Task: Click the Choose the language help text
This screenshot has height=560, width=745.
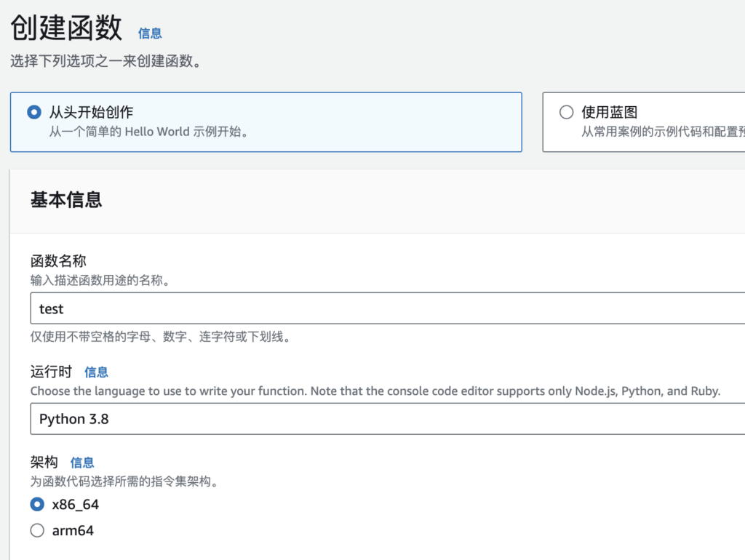Action: pyautogui.click(x=375, y=391)
